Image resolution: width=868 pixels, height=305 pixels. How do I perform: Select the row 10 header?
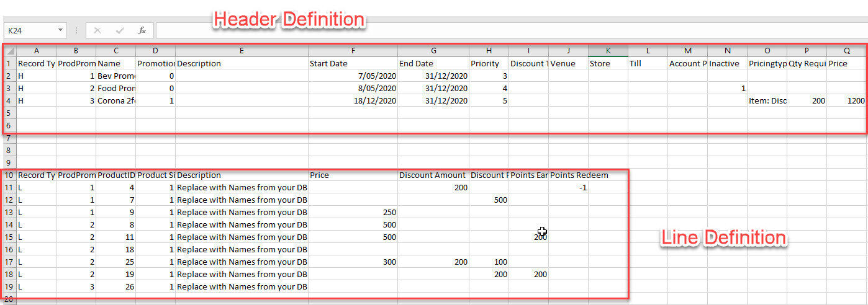[x=9, y=175]
